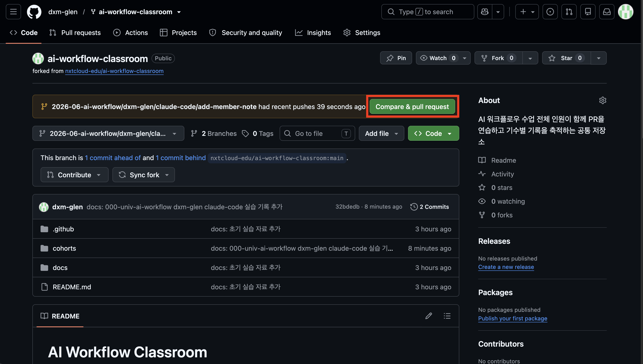
Task: Open the green Code clone dropdown
Action: pos(434,133)
